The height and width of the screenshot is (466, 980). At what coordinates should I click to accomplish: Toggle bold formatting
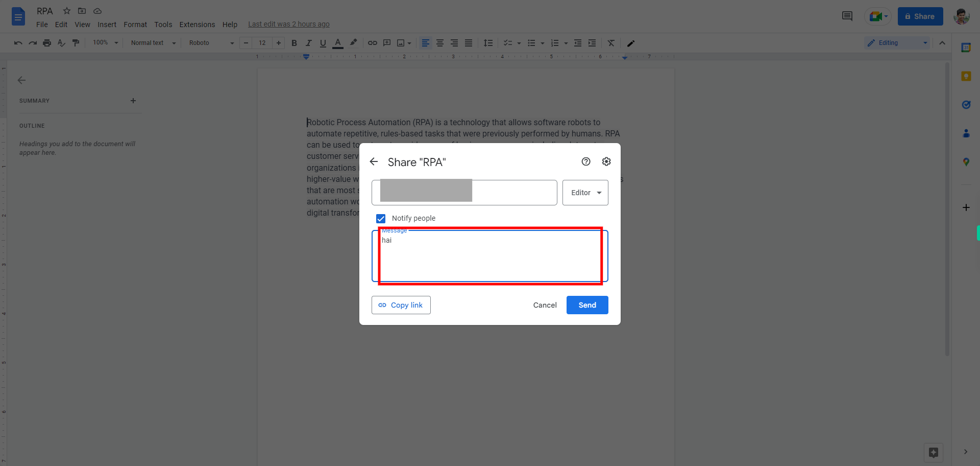pyautogui.click(x=294, y=43)
